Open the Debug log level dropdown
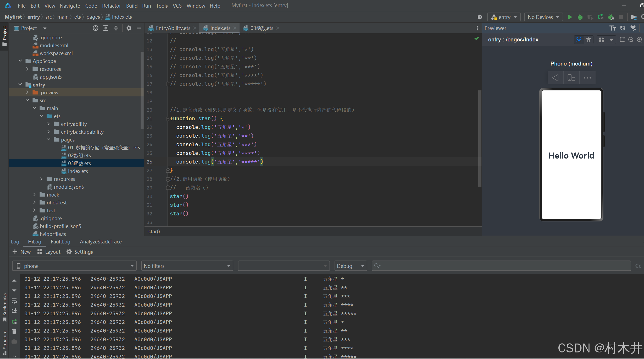Viewport: 644px width, 359px height. 351,266
